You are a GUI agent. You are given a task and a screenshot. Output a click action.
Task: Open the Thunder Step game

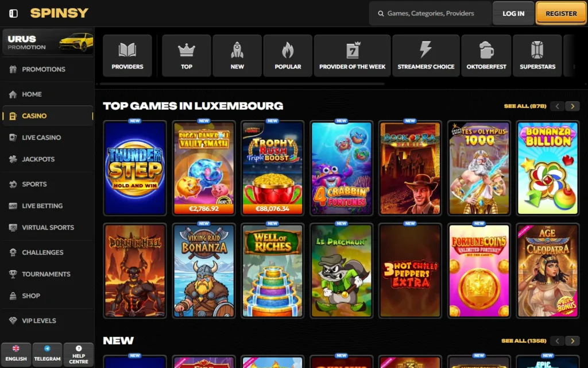pos(135,168)
